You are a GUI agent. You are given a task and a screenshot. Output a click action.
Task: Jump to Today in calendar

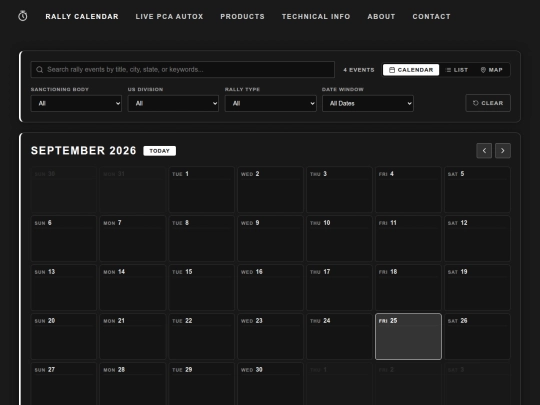click(159, 151)
